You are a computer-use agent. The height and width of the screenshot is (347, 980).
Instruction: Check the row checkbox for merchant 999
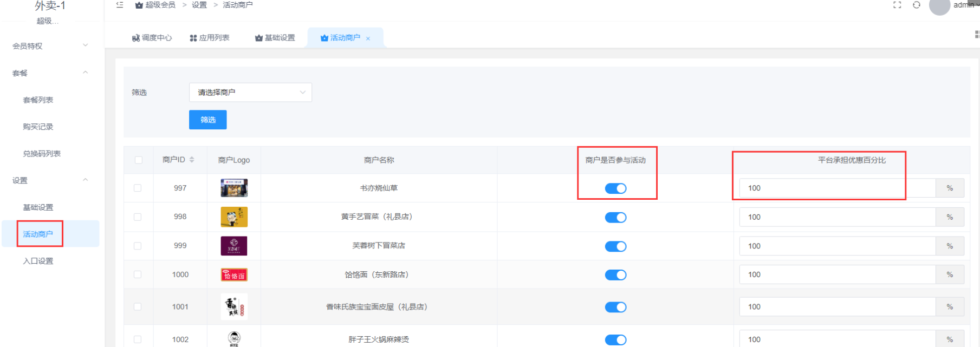click(138, 246)
